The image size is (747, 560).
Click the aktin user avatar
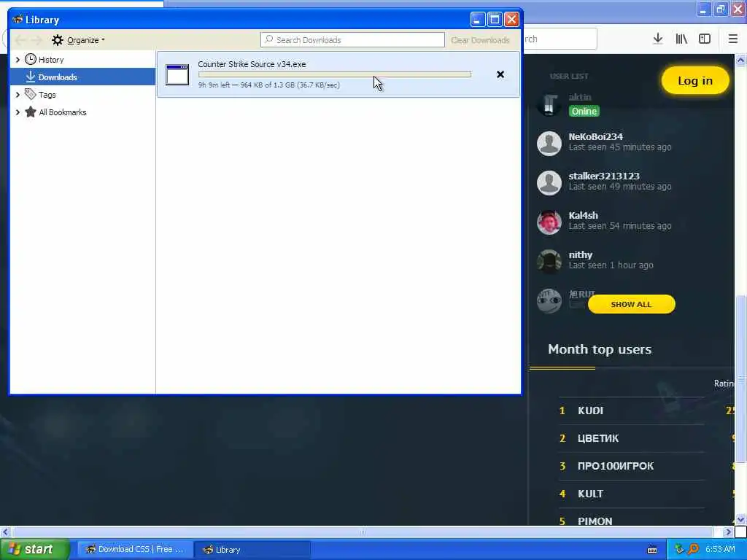549,104
